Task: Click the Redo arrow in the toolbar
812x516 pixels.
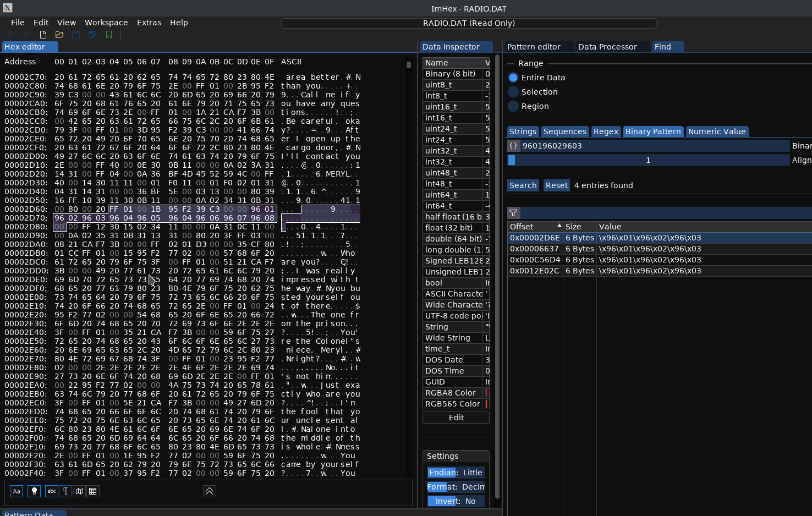Action: pos(26,34)
